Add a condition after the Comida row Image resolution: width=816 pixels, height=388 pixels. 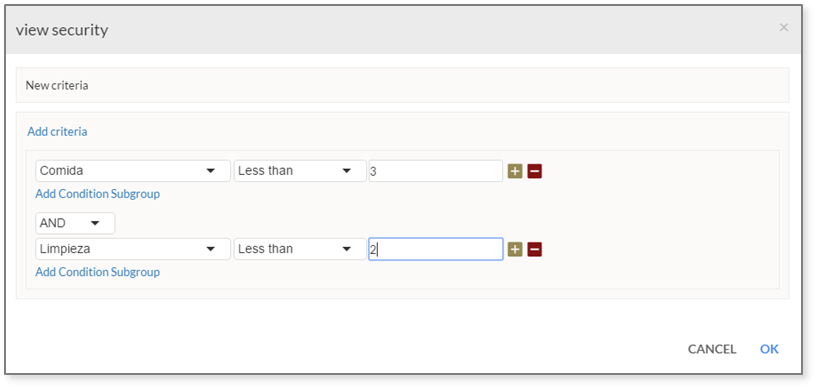515,171
